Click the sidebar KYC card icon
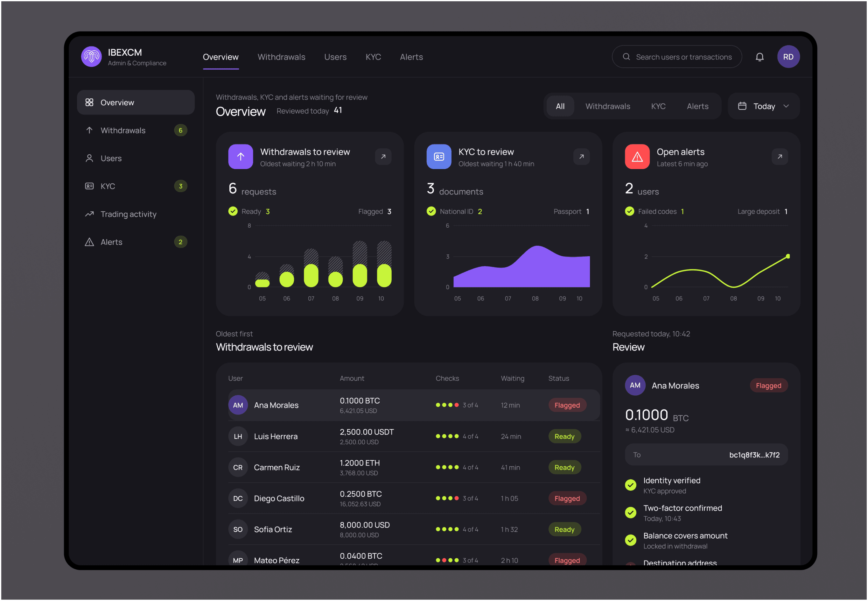The width and height of the screenshot is (868, 601). [90, 187]
